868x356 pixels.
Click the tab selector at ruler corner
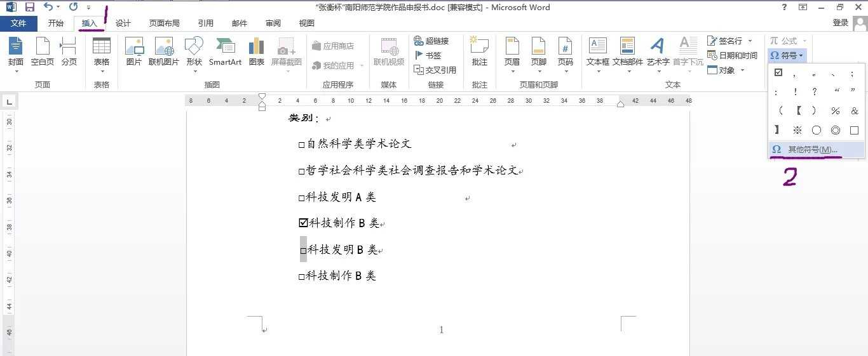coord(8,101)
